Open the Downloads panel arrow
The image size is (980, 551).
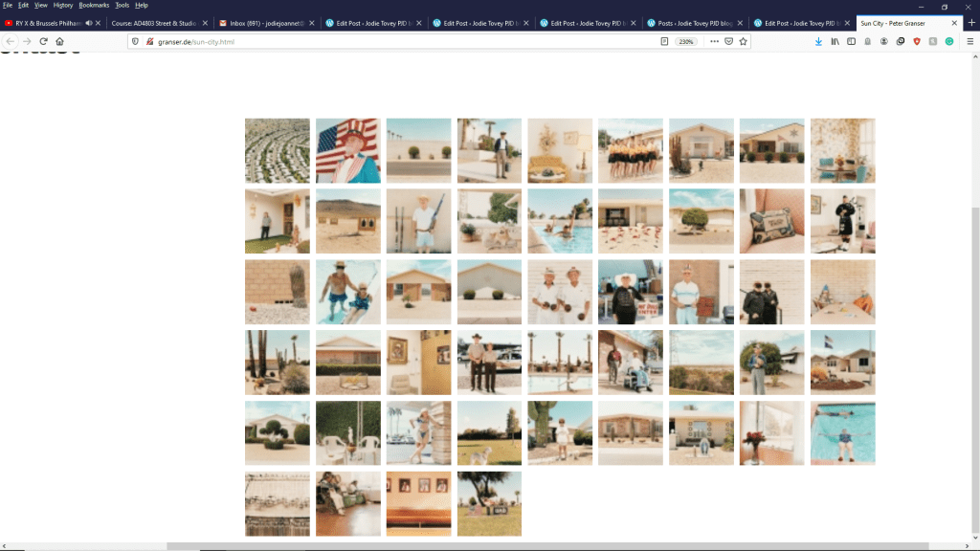tap(818, 41)
